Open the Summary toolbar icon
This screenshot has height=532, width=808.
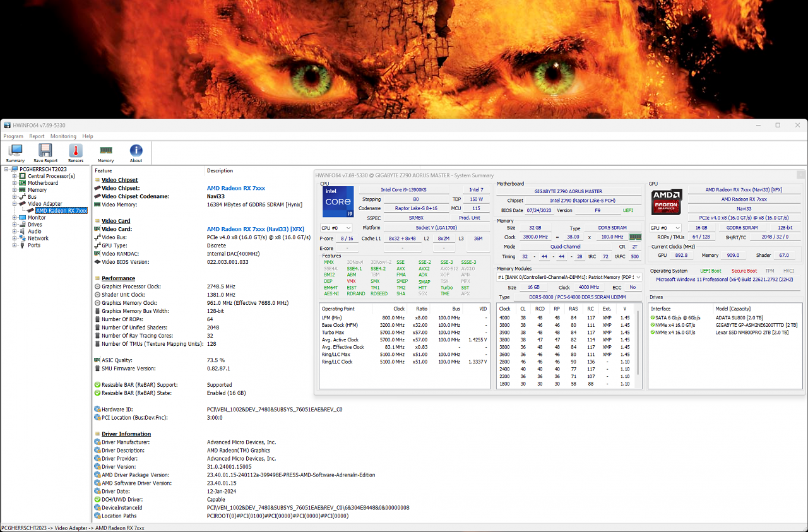pos(15,150)
